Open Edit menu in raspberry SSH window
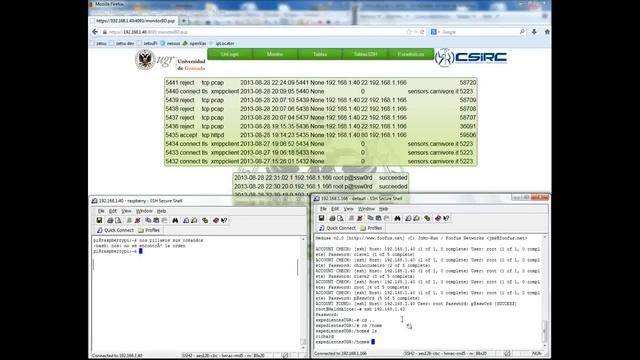This screenshot has width=640, height=360. 113,211
